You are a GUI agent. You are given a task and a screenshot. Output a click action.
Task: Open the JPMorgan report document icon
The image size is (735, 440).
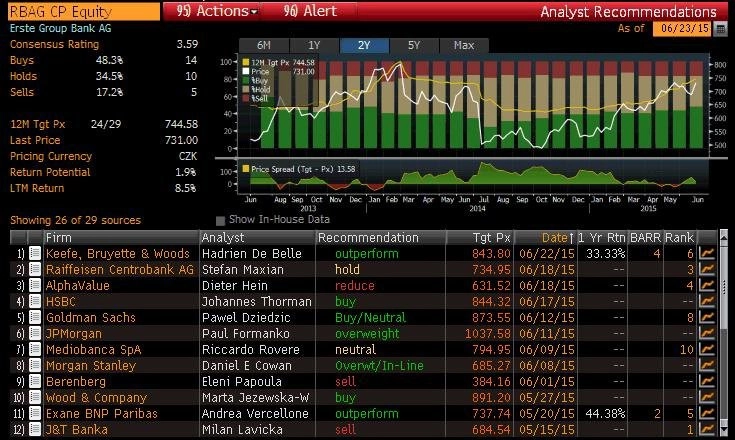pos(35,333)
